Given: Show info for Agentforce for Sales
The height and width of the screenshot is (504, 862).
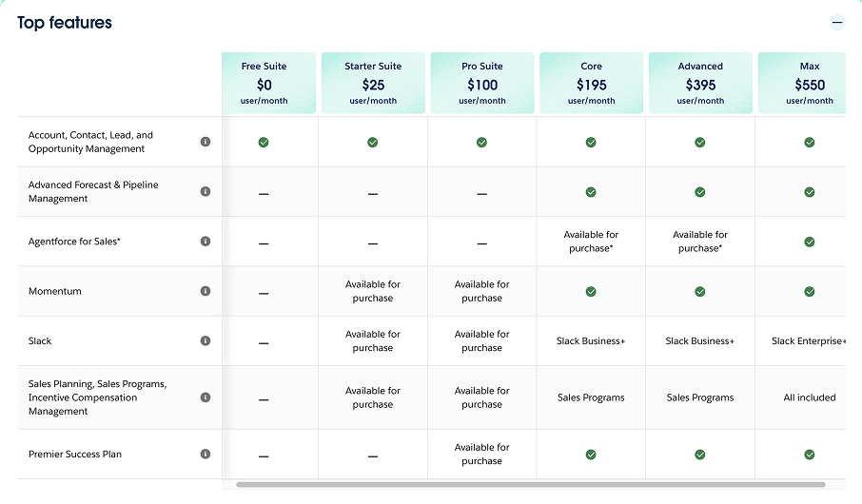Looking at the screenshot, I should coord(206,242).
